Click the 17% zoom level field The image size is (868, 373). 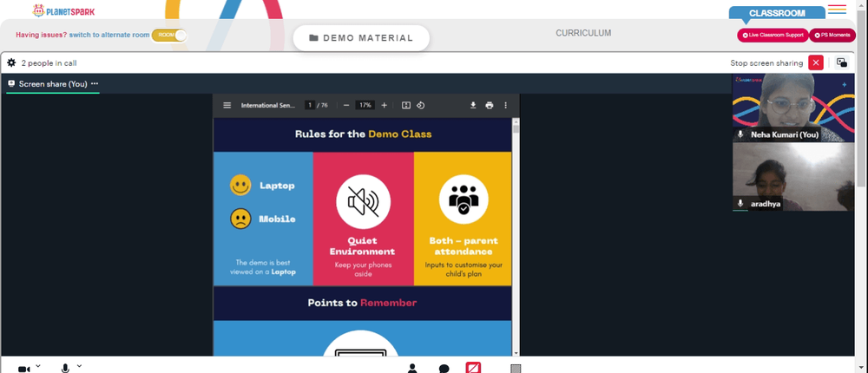click(x=365, y=105)
